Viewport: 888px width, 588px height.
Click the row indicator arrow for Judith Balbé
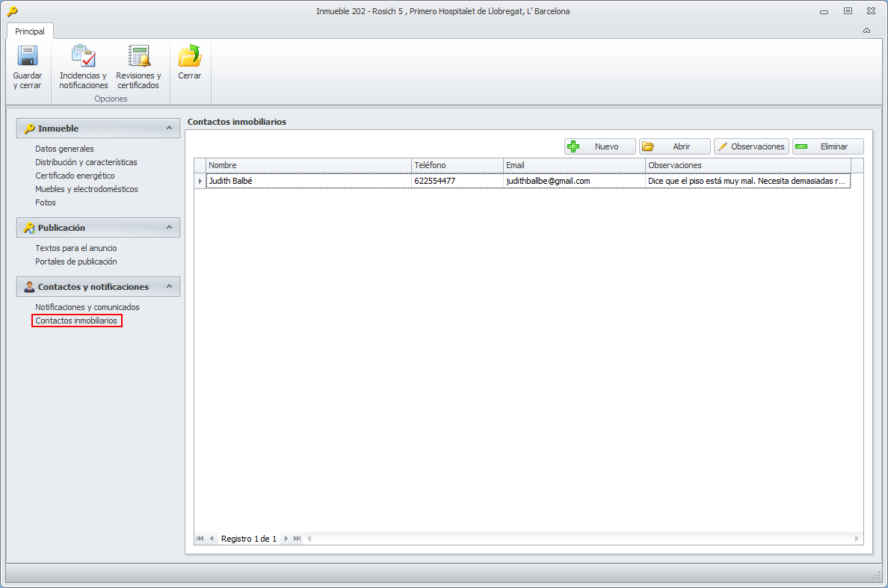pyautogui.click(x=200, y=181)
